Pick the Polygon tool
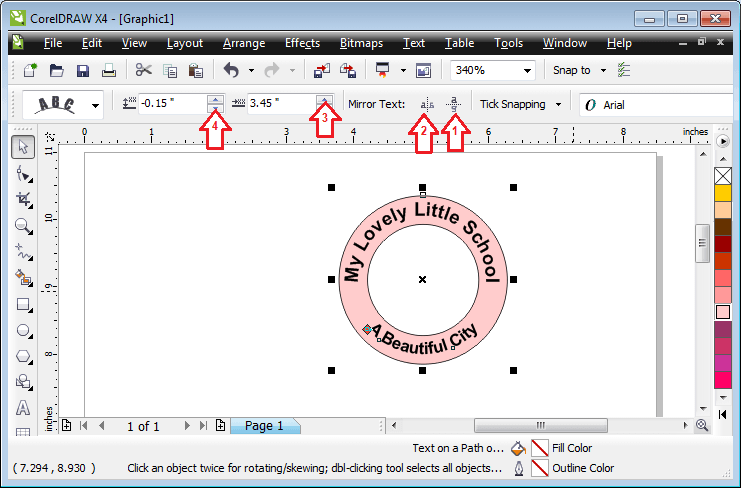This screenshot has width=741, height=488. pyautogui.click(x=23, y=356)
